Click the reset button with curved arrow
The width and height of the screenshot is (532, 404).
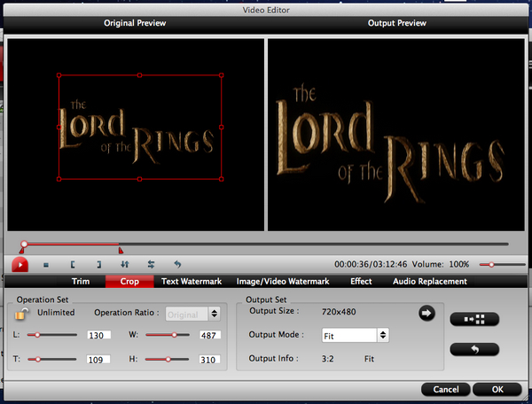click(474, 349)
